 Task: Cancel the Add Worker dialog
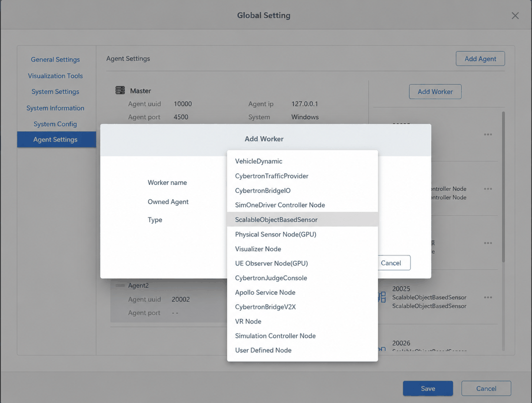[394, 263]
